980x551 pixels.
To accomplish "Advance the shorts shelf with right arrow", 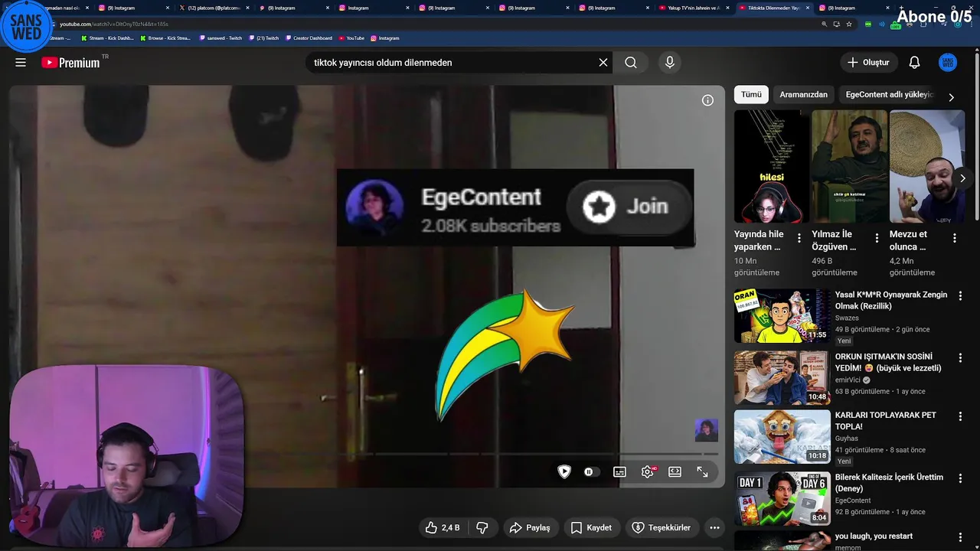I will point(962,178).
